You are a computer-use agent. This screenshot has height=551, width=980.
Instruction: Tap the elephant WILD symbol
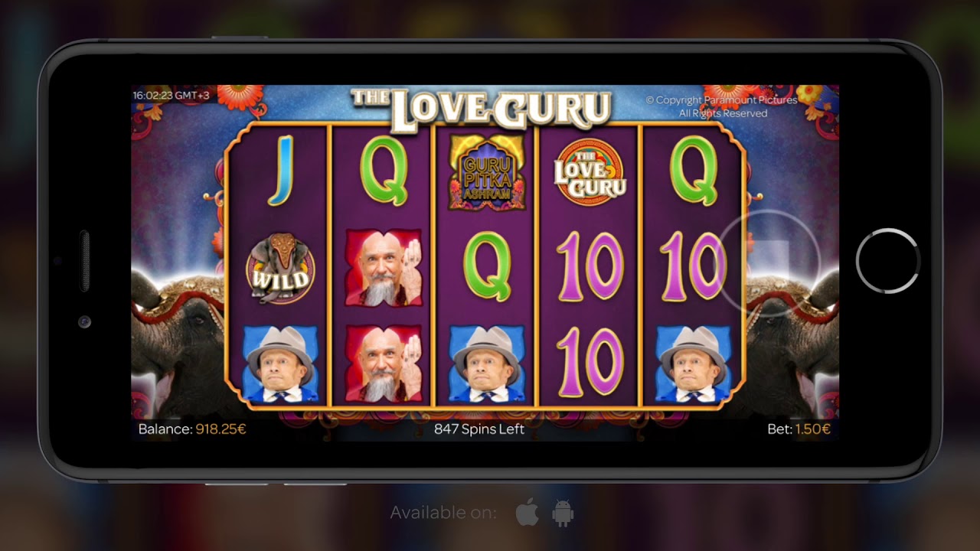pos(279,269)
